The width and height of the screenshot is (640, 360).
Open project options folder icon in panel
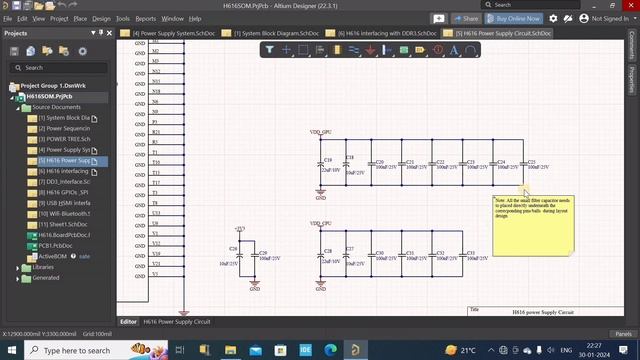(x=64, y=51)
